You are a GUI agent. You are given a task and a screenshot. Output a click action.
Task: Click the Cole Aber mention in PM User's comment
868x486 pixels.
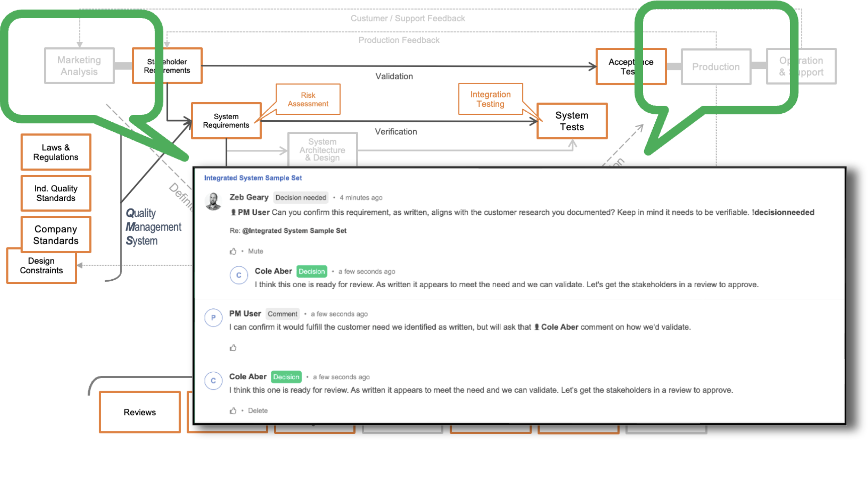(x=556, y=327)
